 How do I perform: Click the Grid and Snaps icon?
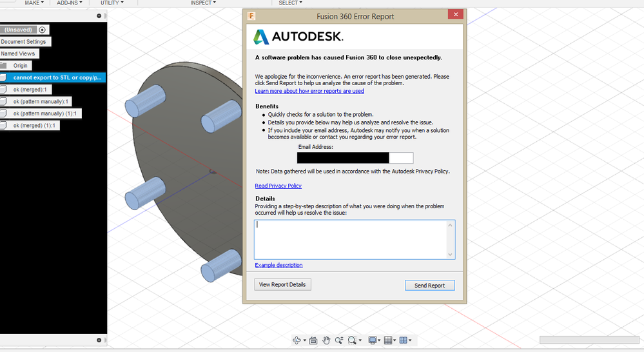(388, 340)
